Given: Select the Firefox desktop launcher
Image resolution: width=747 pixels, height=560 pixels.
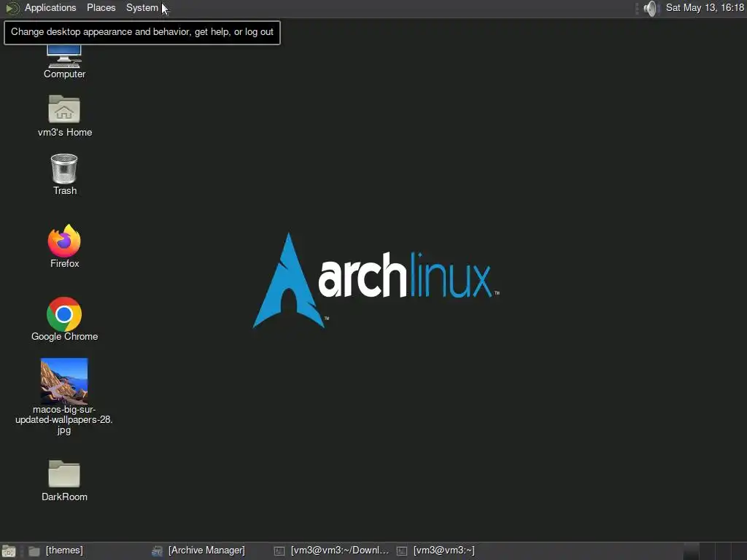Looking at the screenshot, I should (64, 241).
